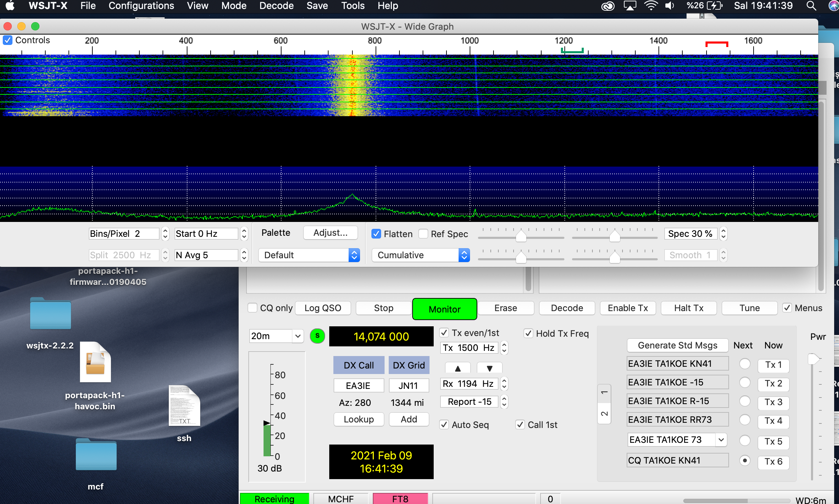Click the Lookup button
The width and height of the screenshot is (839, 504).
(x=359, y=419)
